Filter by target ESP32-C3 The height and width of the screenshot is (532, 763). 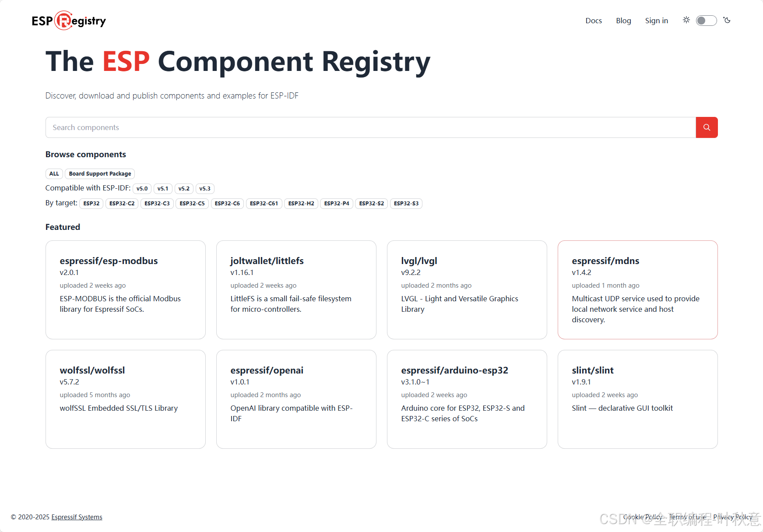[x=157, y=204]
